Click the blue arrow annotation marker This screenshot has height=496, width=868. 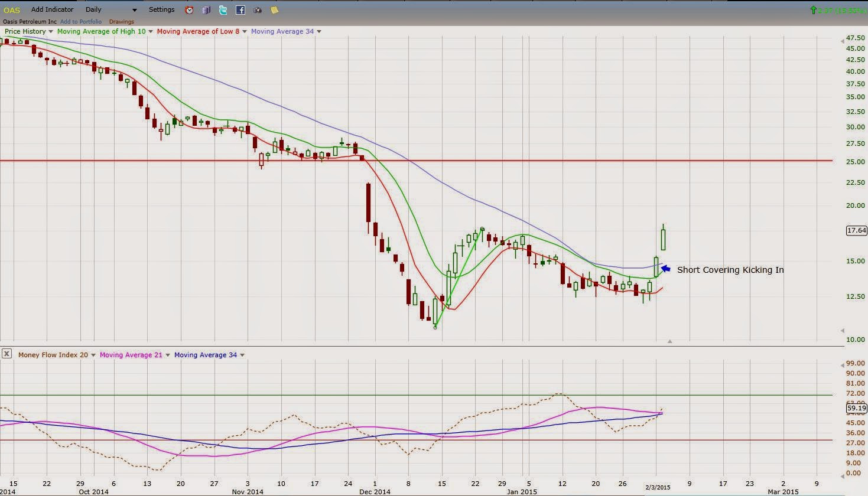point(665,269)
